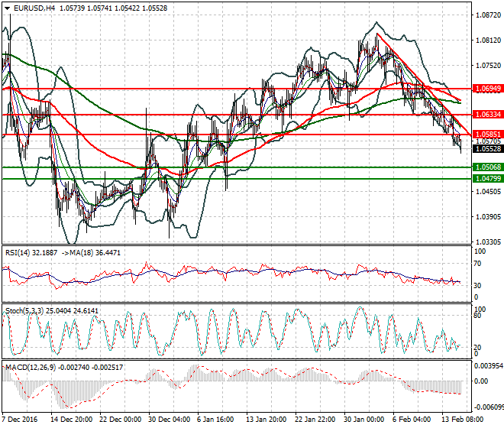This screenshot has width=504, height=428.
Task: Select the Stochastic 20 level scale value
Action: [477, 347]
